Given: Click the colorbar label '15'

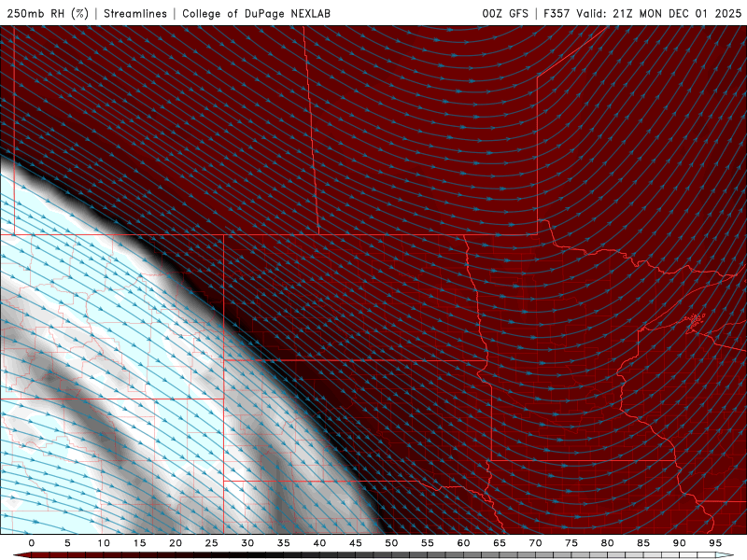Looking at the screenshot, I should pyautogui.click(x=139, y=543).
